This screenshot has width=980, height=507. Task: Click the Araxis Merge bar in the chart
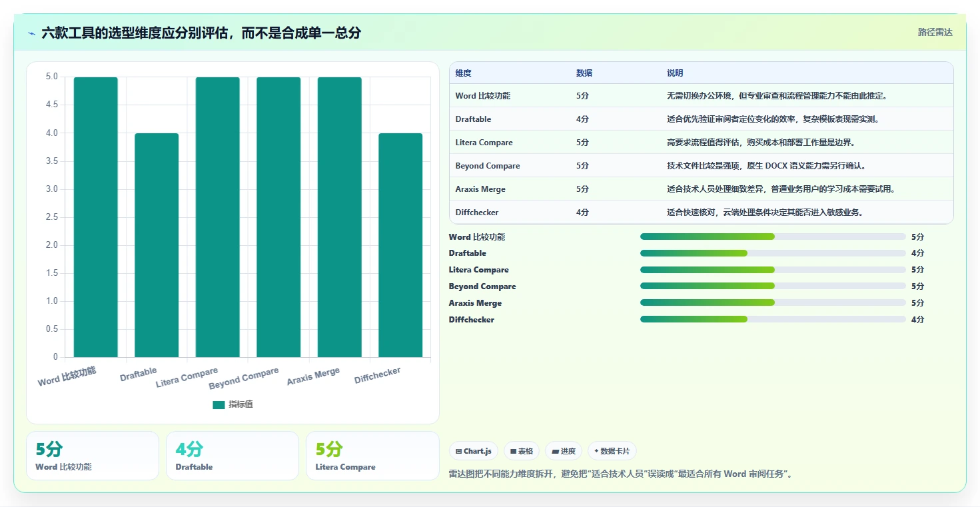340,217
